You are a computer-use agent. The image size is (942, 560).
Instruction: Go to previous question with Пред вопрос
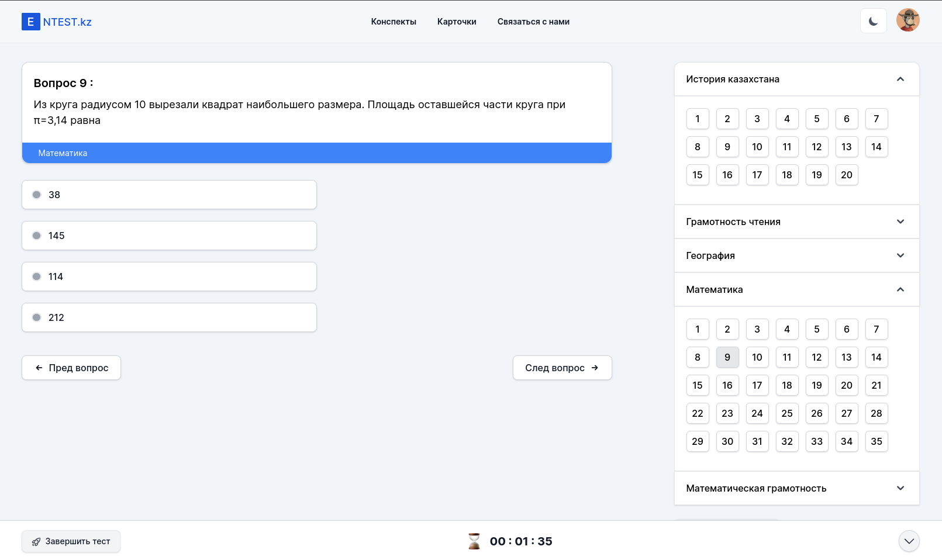pyautogui.click(x=71, y=368)
